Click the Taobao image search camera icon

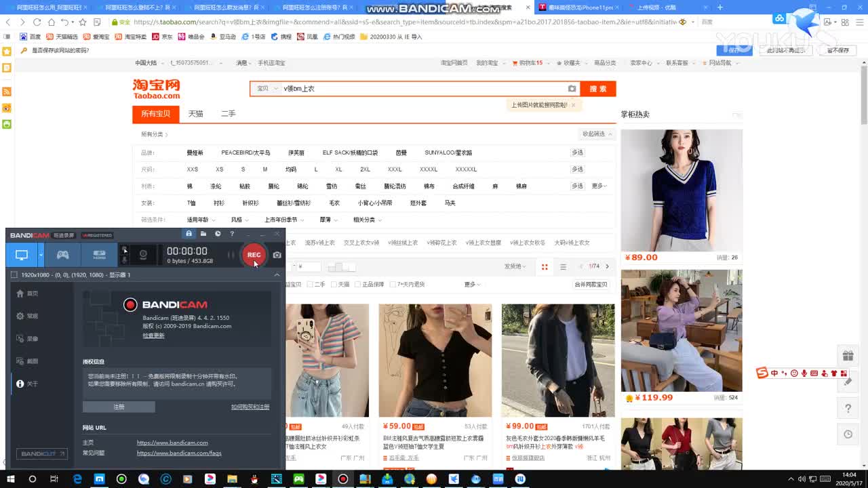click(572, 88)
